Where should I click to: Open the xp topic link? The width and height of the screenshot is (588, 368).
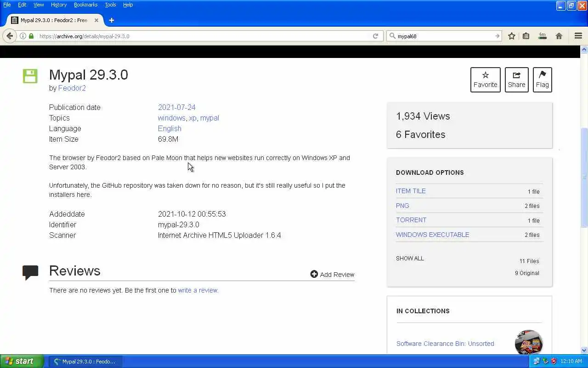(192, 118)
